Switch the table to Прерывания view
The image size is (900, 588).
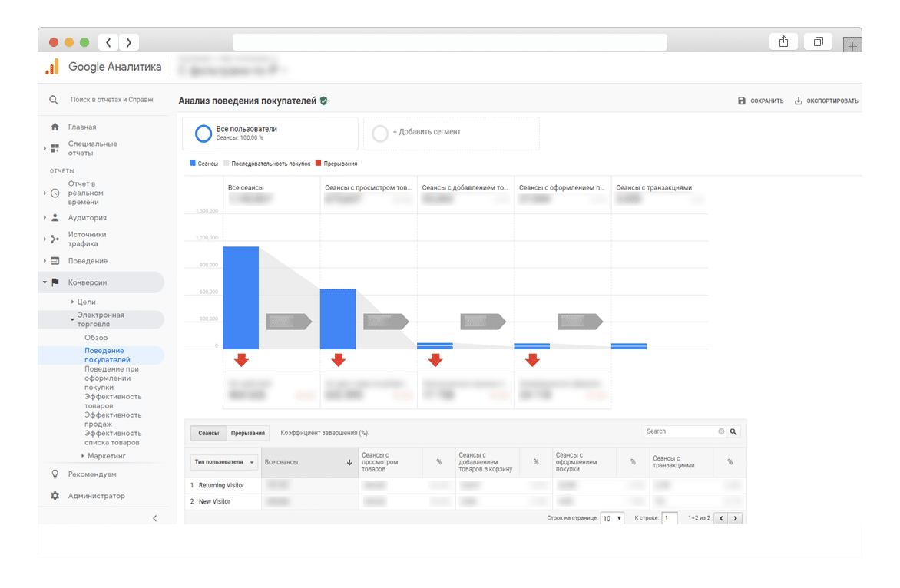coord(248,433)
